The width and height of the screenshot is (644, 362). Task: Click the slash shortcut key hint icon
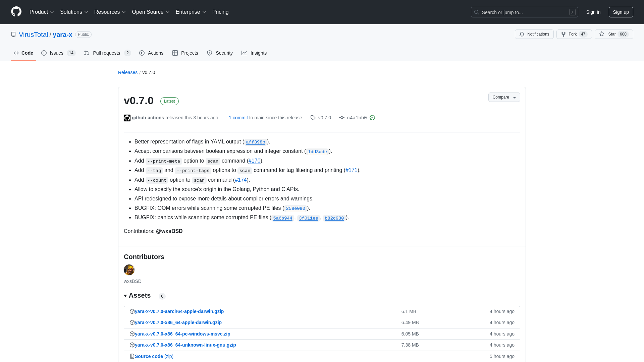pos(572,12)
